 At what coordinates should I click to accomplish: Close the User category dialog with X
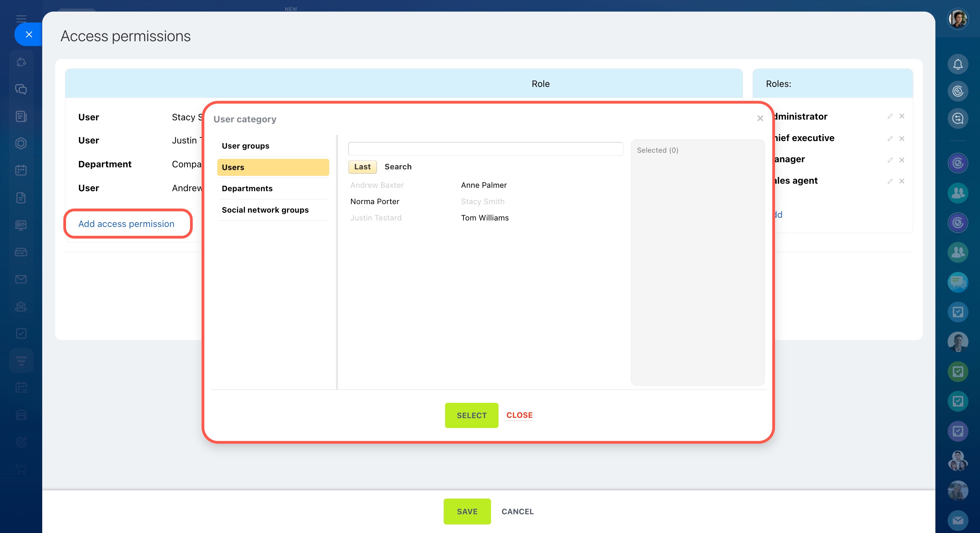point(760,118)
